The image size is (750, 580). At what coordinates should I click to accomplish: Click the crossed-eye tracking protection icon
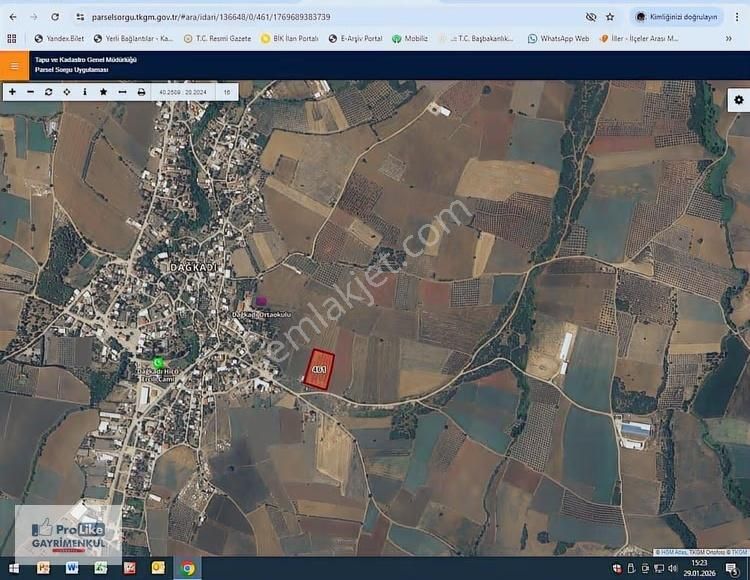[x=591, y=17]
